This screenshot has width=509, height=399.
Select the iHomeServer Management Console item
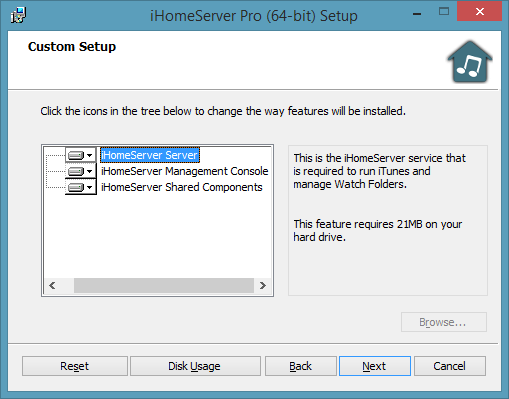point(185,171)
